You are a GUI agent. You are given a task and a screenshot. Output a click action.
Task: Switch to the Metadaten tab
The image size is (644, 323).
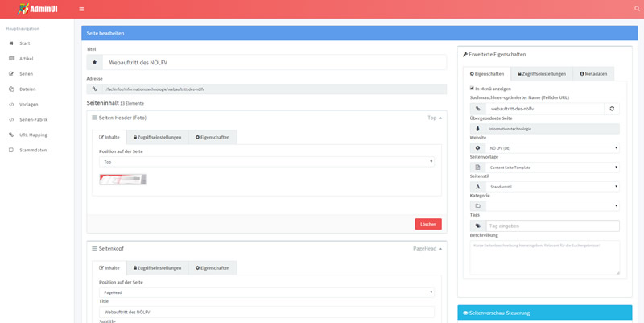pos(593,74)
